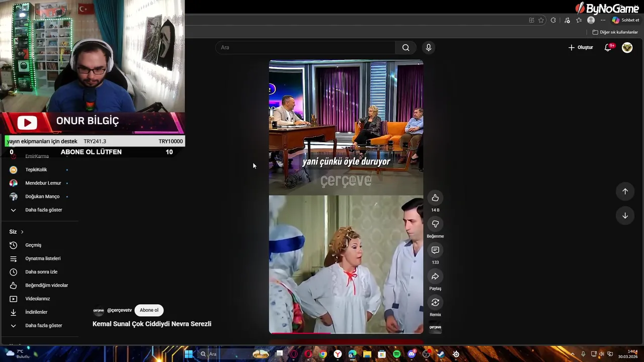This screenshot has height=362, width=644.
Task: Open File Explorer from taskbar
Action: (367, 354)
